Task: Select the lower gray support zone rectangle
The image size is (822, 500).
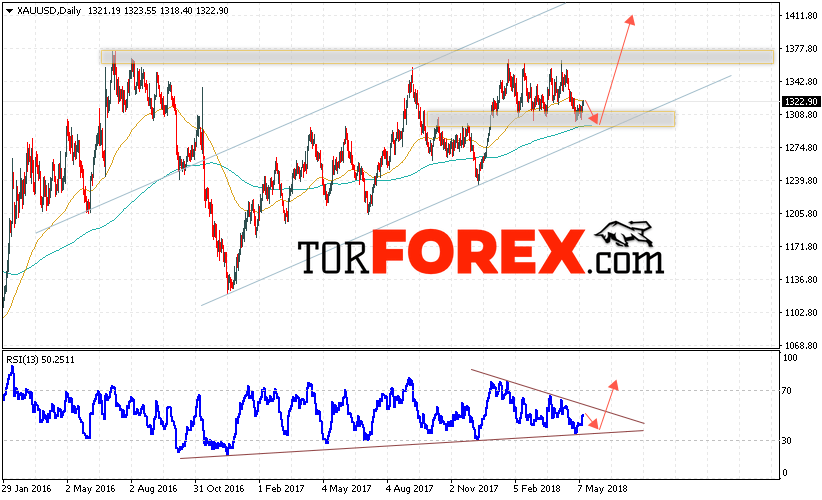Action: tap(551, 119)
